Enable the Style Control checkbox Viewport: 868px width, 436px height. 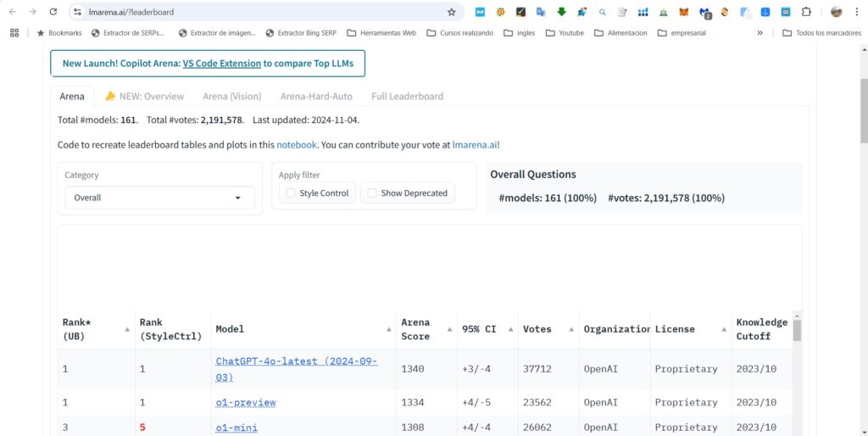pyautogui.click(x=291, y=193)
